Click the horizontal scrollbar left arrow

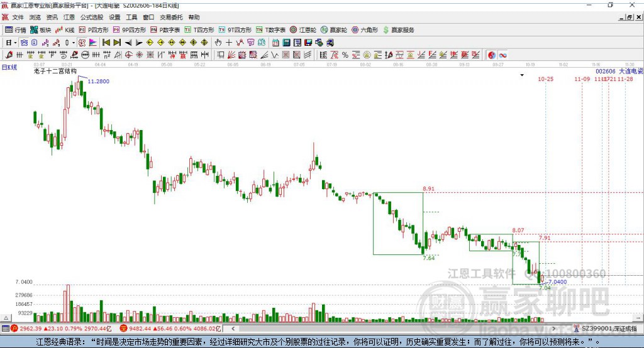pos(233,329)
